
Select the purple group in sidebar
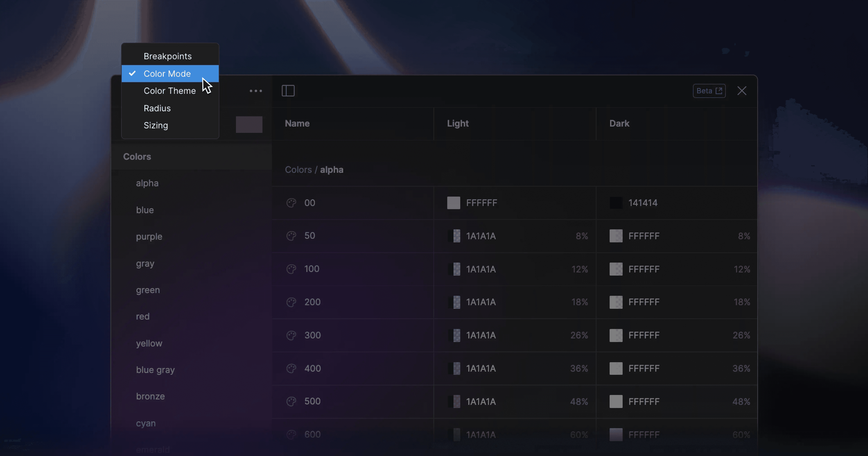tap(149, 237)
